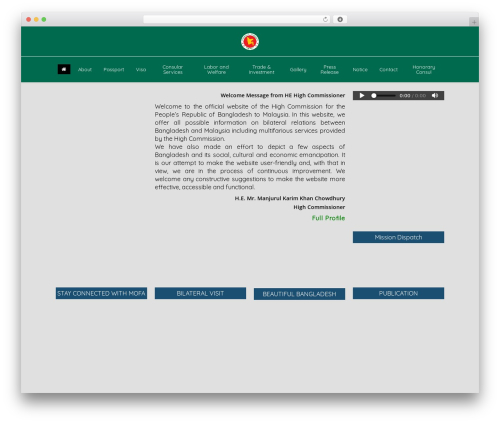Viewport: 500px width, 423px height.
Task: Go to the Notice page
Action: point(360,70)
